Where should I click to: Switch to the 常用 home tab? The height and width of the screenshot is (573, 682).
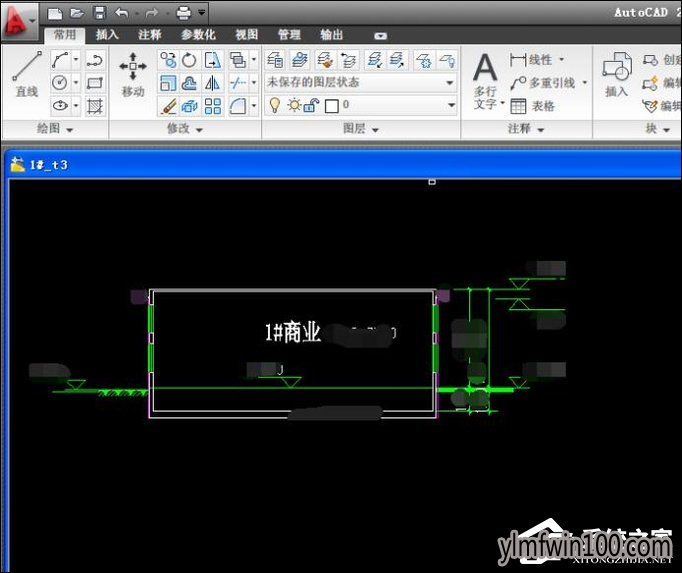65,34
